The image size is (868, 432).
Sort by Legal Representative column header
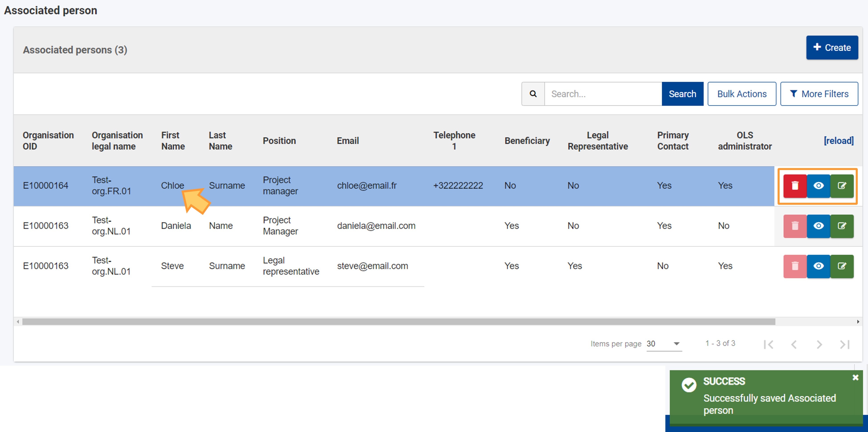click(598, 141)
